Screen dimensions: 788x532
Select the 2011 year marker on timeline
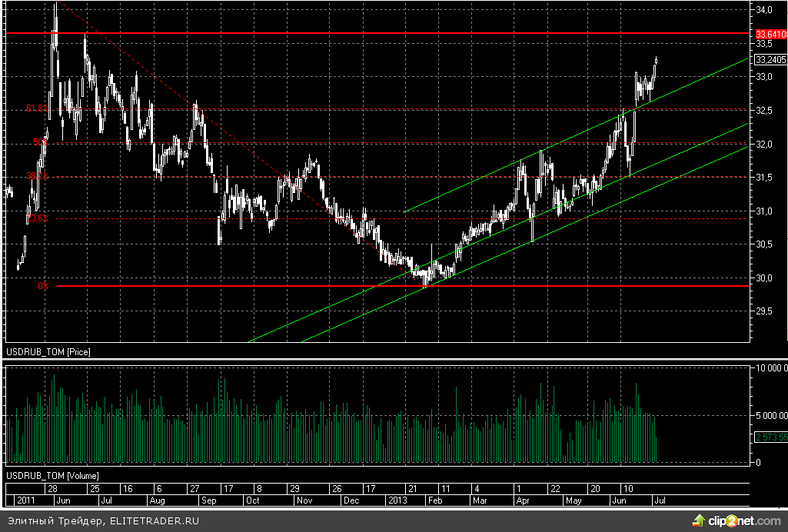coord(27,500)
